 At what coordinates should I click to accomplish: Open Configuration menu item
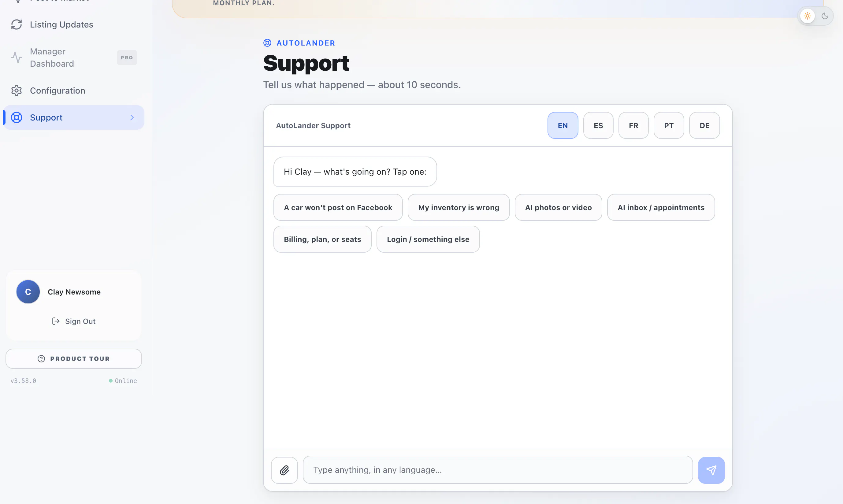point(74,90)
